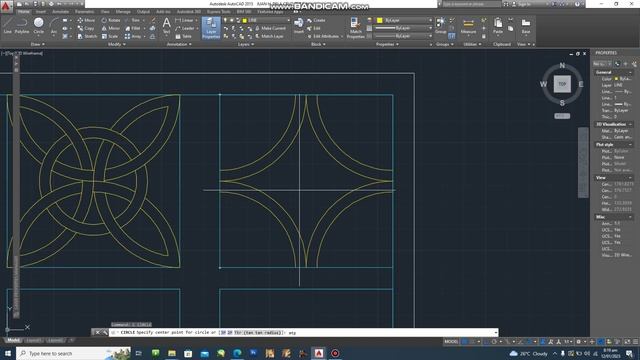This screenshot has width=640, height=360.
Task: Expand the Utilities panel dropdown
Action: point(472,44)
